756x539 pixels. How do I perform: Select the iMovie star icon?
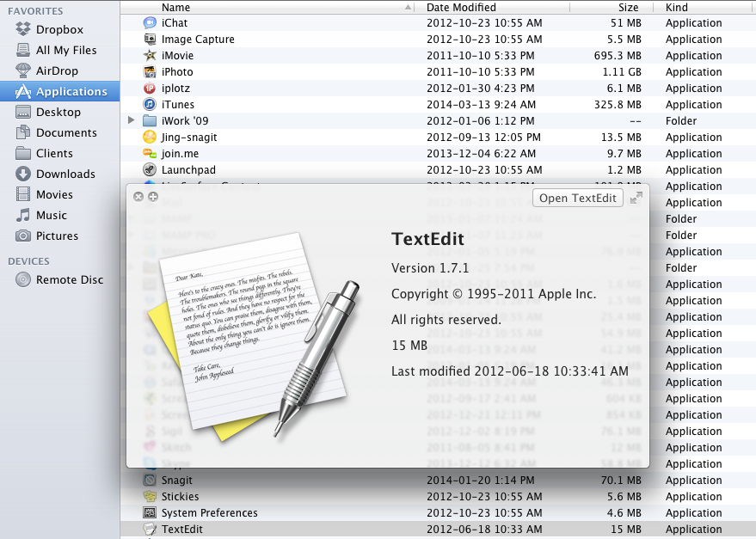150,56
